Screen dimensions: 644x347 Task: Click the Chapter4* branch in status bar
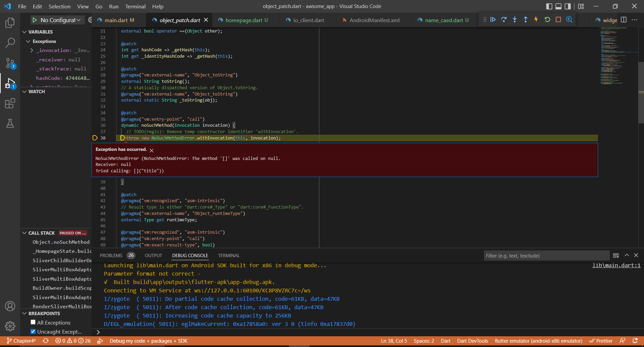point(21,341)
